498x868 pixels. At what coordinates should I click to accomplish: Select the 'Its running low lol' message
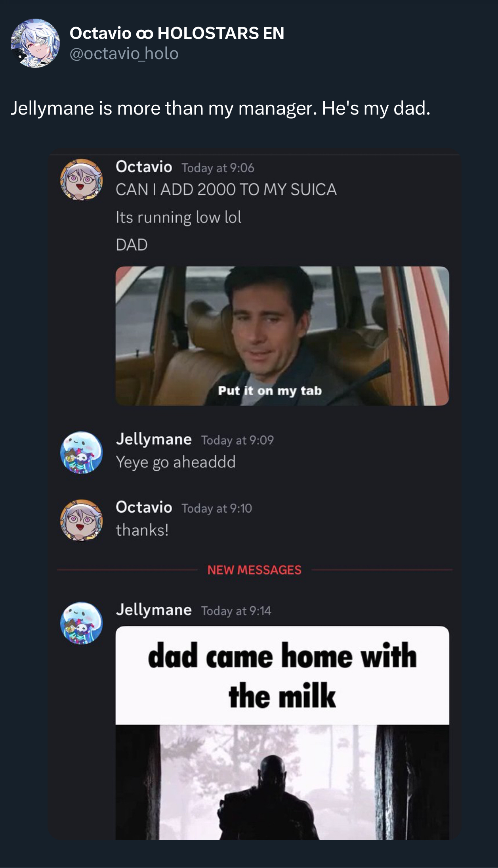[x=179, y=217]
